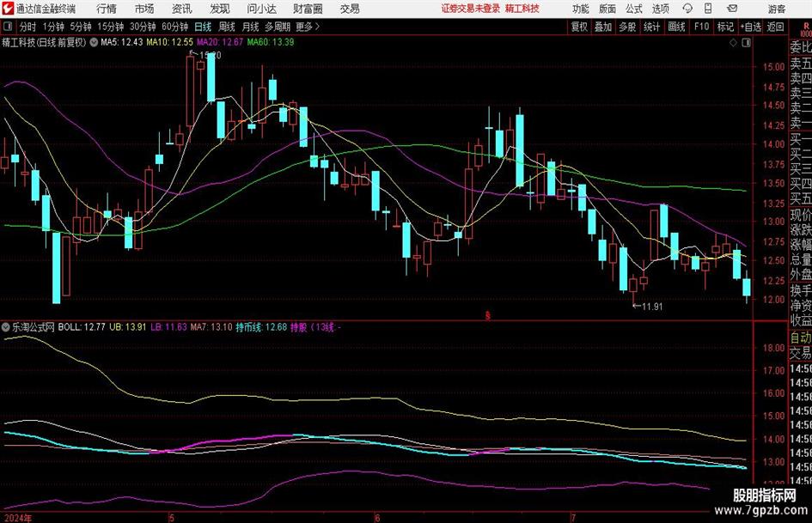Click the 叠加 overlay button
This screenshot has height=523, width=812.
603,27
